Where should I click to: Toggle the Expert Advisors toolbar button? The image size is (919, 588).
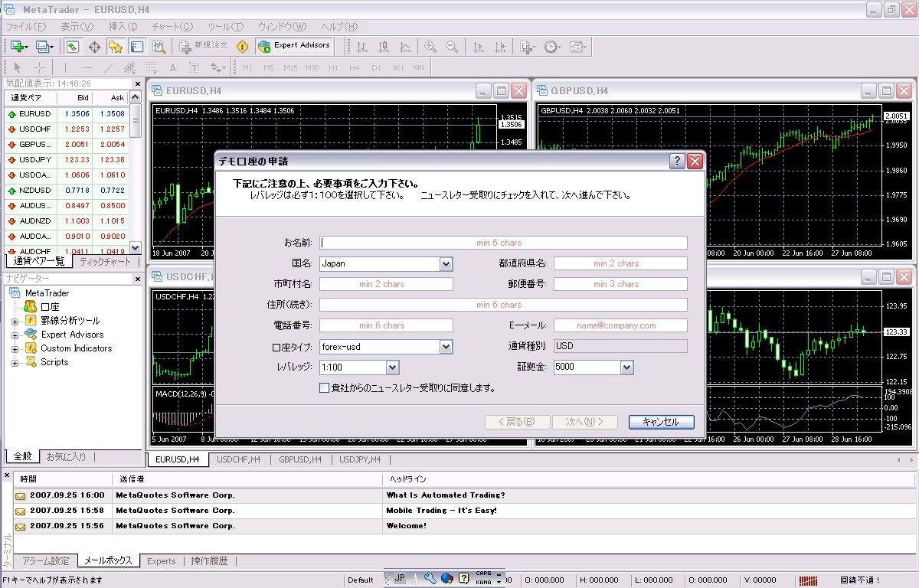coord(294,46)
